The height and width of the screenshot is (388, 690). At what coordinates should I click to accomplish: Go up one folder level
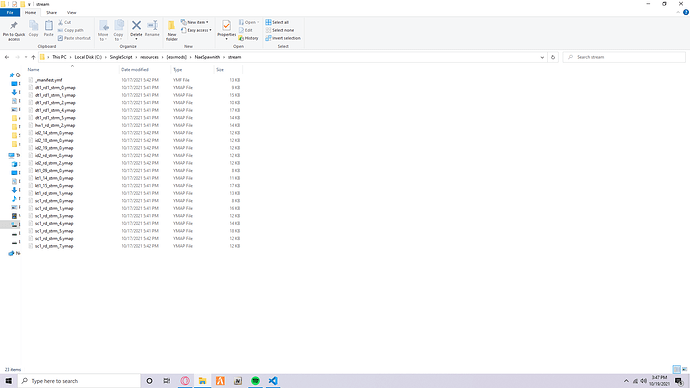coord(33,57)
